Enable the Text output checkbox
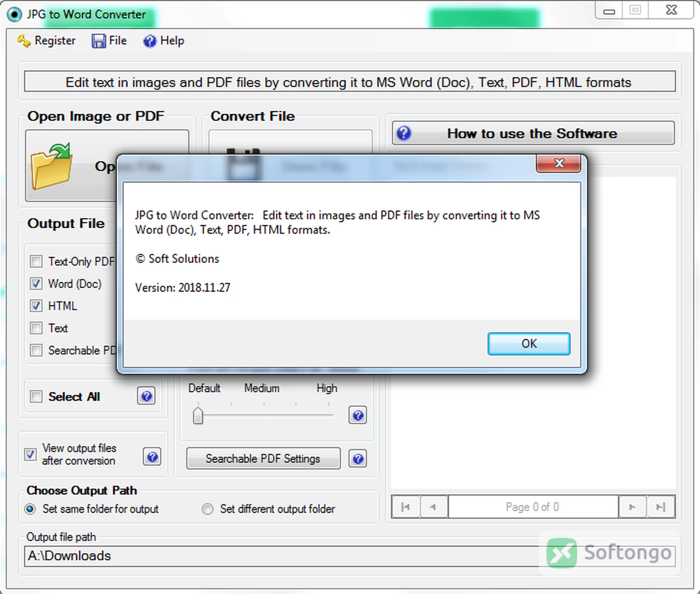700x594 pixels. click(36, 328)
